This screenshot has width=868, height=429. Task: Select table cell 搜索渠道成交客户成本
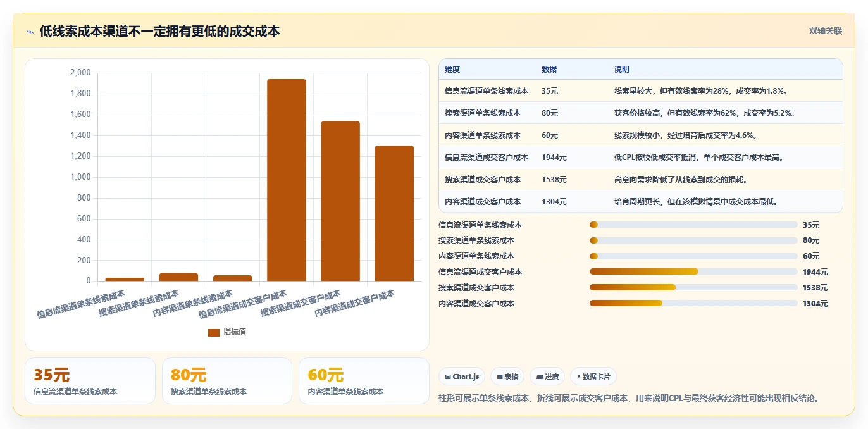[x=483, y=180]
